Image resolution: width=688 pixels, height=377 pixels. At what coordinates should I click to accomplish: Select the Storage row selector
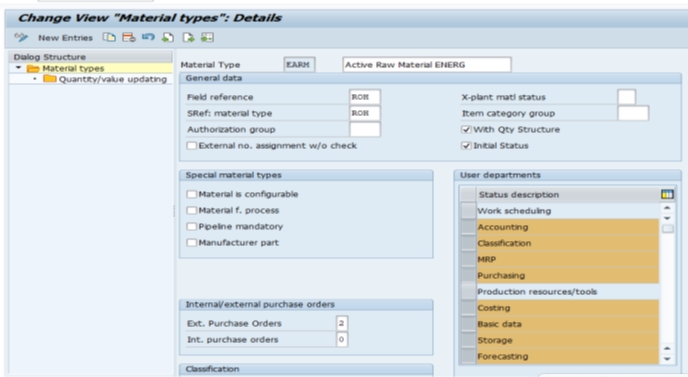(x=468, y=341)
